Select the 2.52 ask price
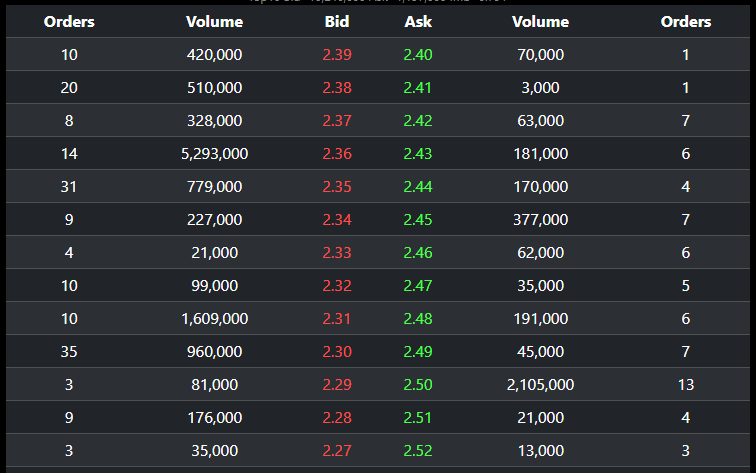 418,450
